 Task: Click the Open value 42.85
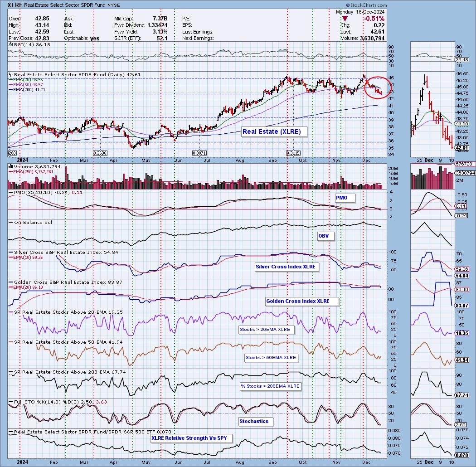click(42, 19)
